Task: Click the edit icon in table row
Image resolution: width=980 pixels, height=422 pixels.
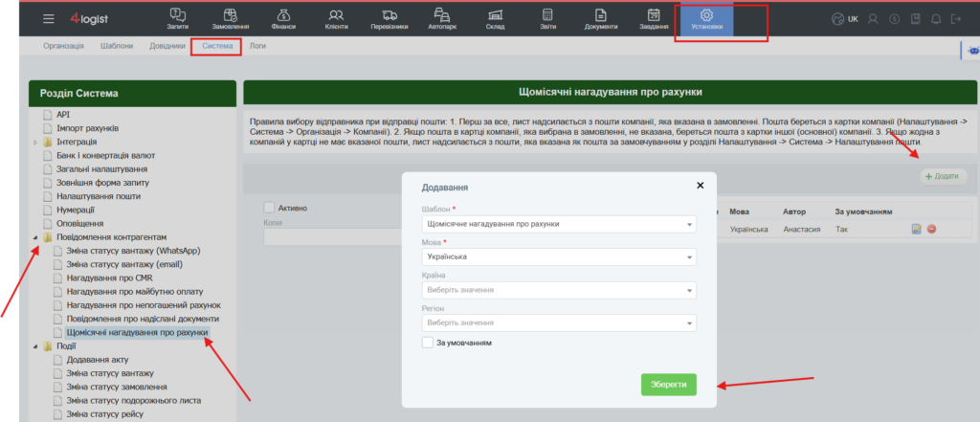Action: point(917,230)
